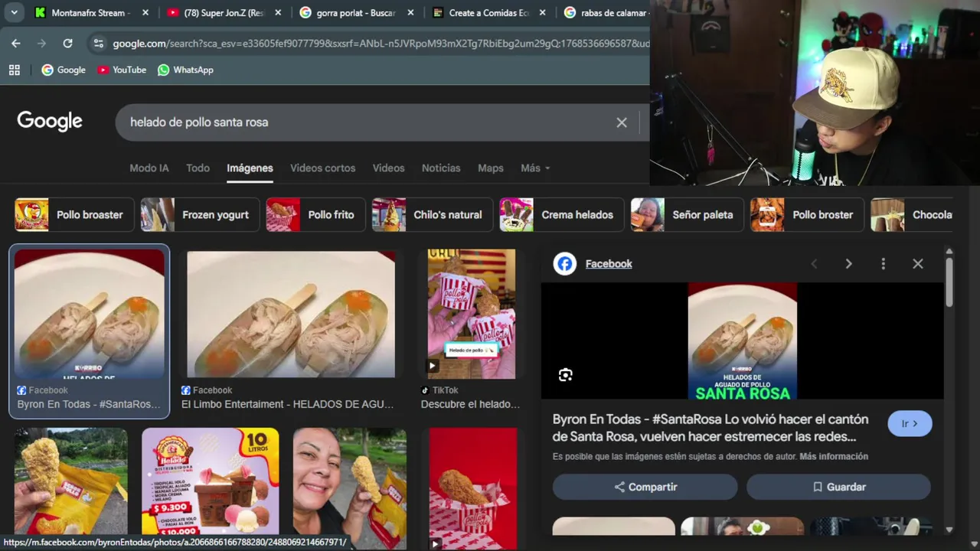Click the Ir visit button
This screenshot has width=980, height=551.
coord(910,423)
